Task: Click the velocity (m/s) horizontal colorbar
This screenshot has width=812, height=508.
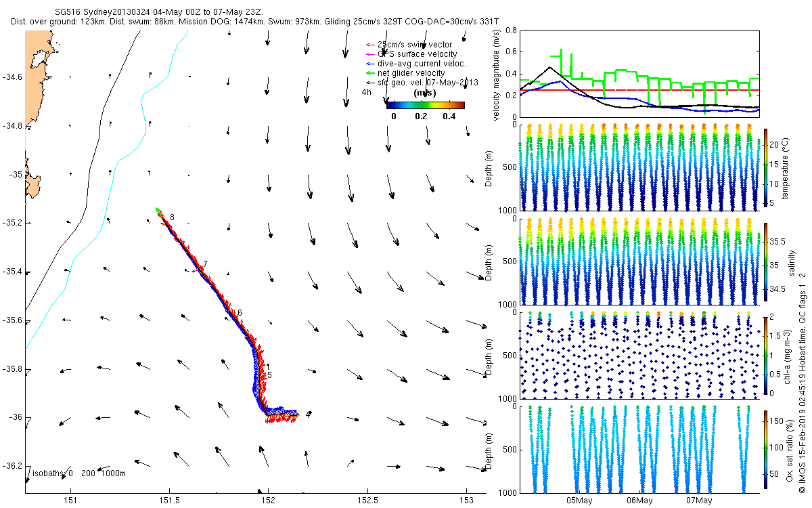Action: pos(426,105)
